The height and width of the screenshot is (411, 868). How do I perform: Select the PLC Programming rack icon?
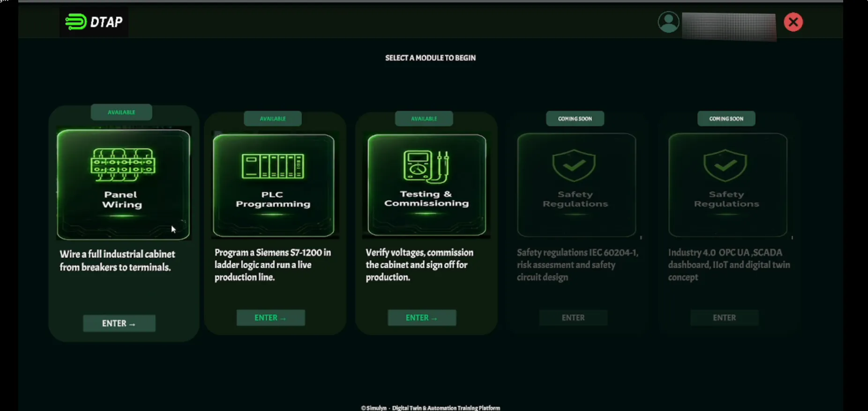click(x=273, y=166)
